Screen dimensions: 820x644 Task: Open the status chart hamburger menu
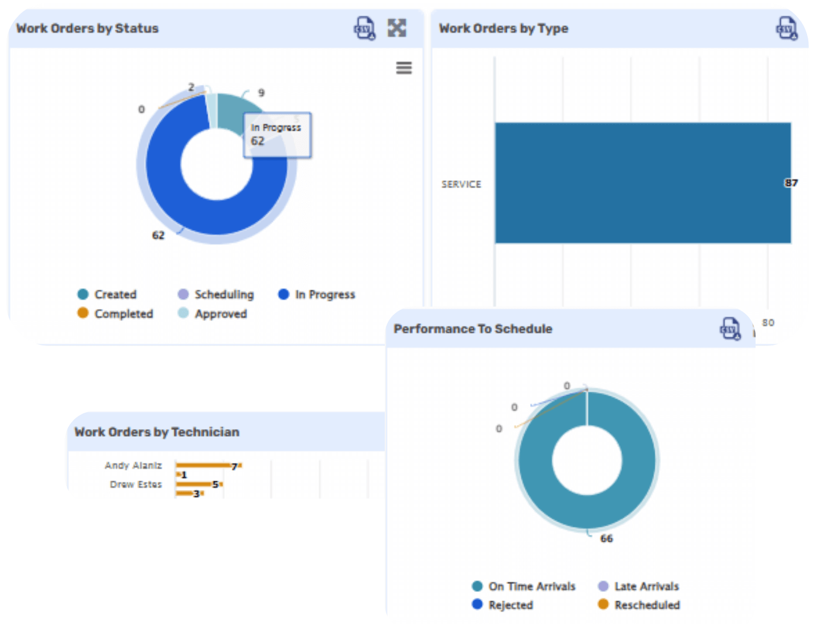coord(404,68)
